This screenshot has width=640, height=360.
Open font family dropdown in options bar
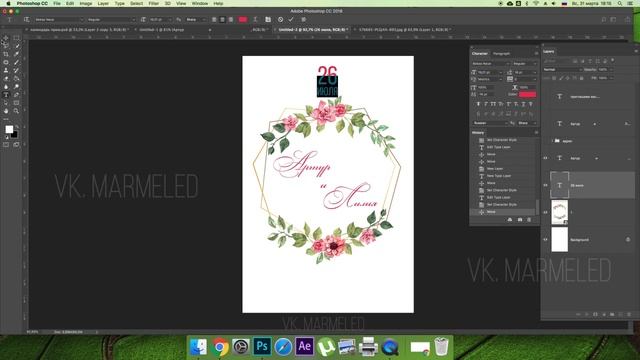tap(59, 19)
